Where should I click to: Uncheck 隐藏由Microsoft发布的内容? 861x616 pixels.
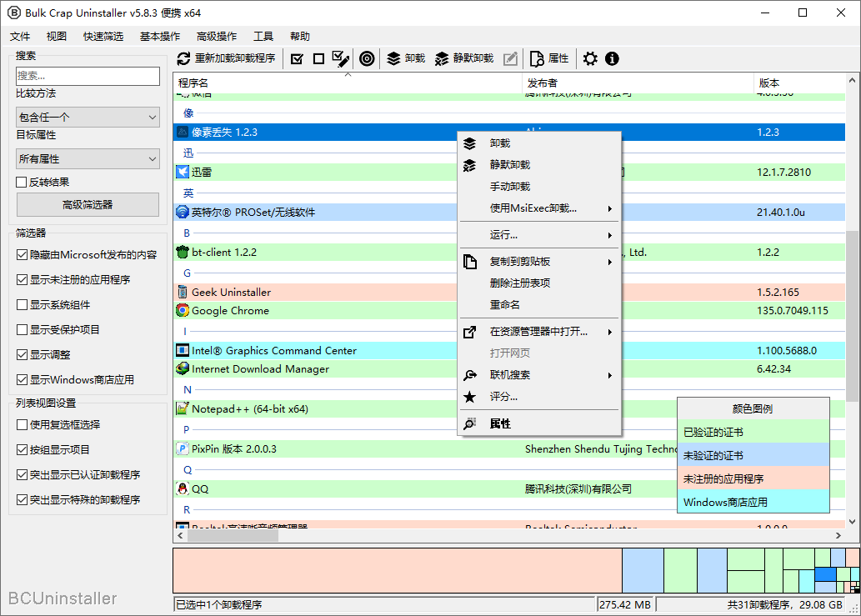pyautogui.click(x=22, y=255)
